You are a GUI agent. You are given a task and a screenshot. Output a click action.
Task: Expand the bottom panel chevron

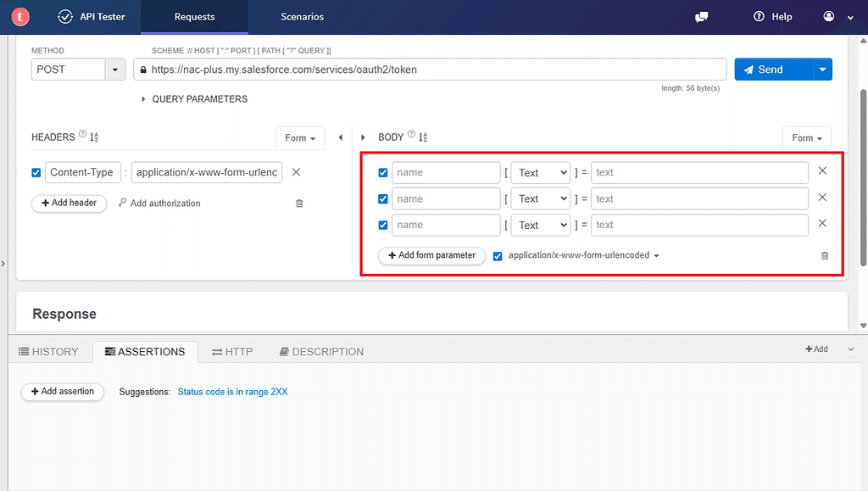click(x=851, y=349)
